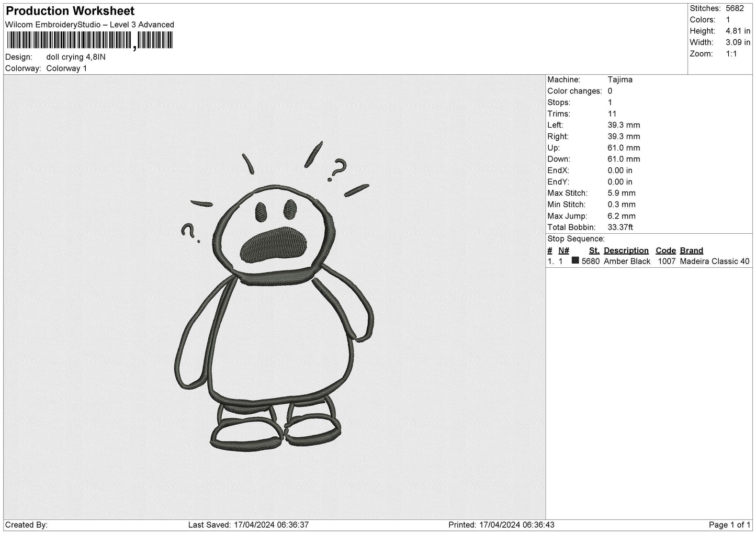Click the Production Worksheet title
The height and width of the screenshot is (534, 756).
click(70, 11)
